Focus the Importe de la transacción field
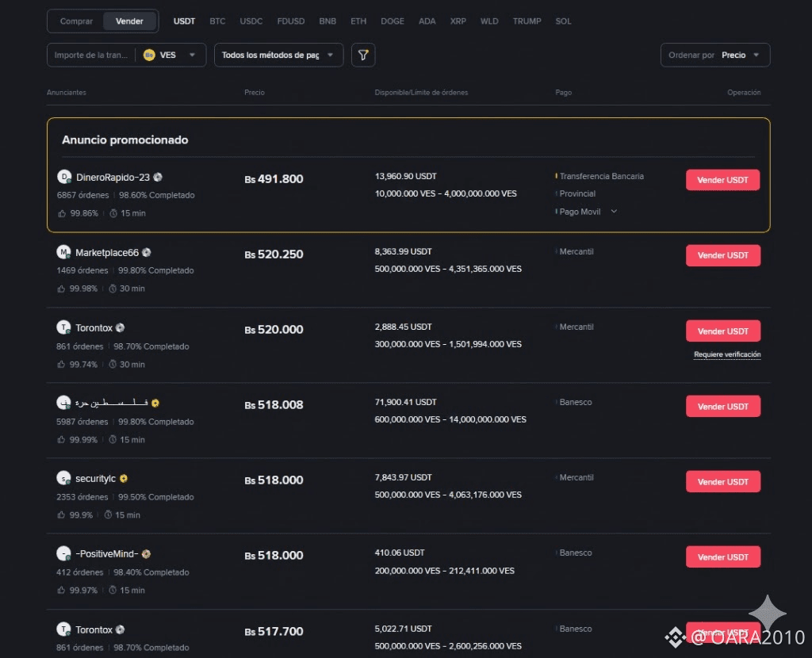 pyautogui.click(x=91, y=55)
